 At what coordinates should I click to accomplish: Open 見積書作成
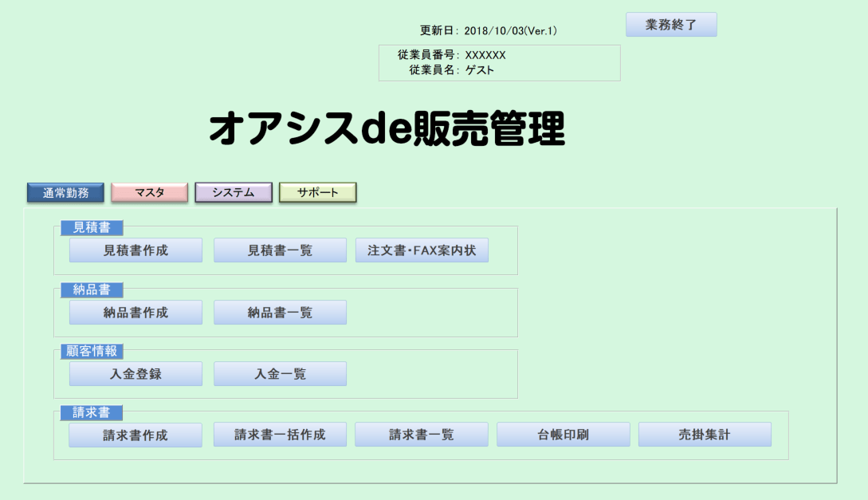pos(136,250)
